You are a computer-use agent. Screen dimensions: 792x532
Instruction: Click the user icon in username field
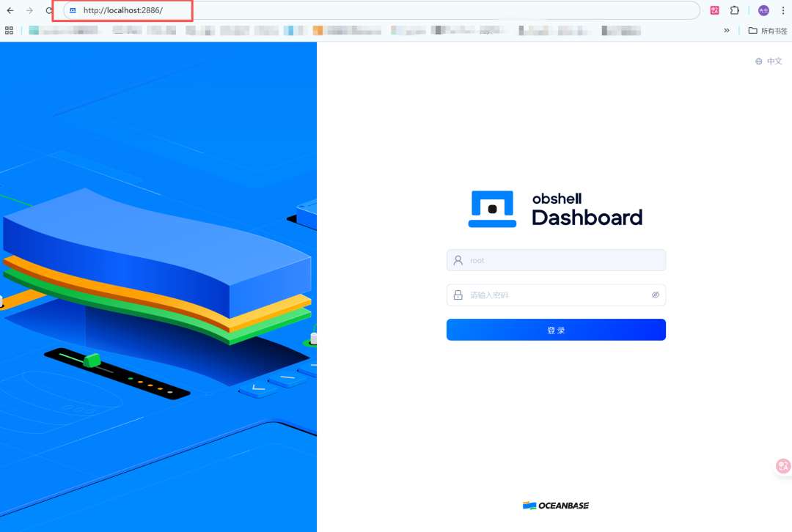[458, 260]
